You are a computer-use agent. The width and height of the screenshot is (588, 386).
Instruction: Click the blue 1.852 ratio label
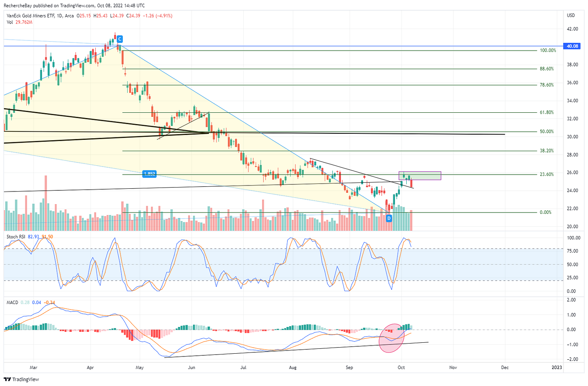pos(149,174)
